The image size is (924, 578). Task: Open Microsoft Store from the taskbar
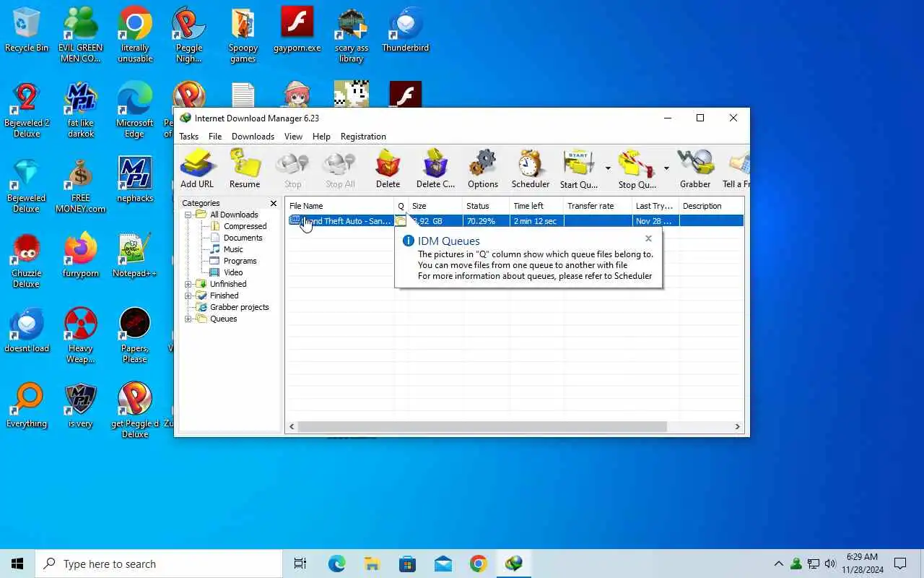[x=407, y=564]
